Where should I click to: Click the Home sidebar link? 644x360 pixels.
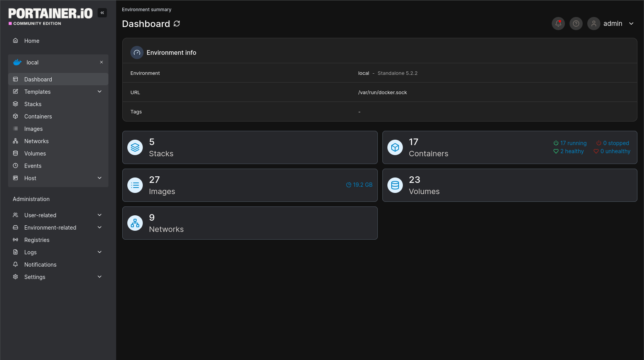click(32, 41)
